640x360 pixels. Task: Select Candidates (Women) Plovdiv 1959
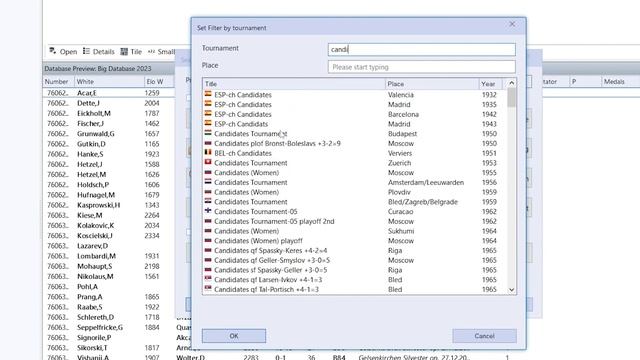coord(355,192)
